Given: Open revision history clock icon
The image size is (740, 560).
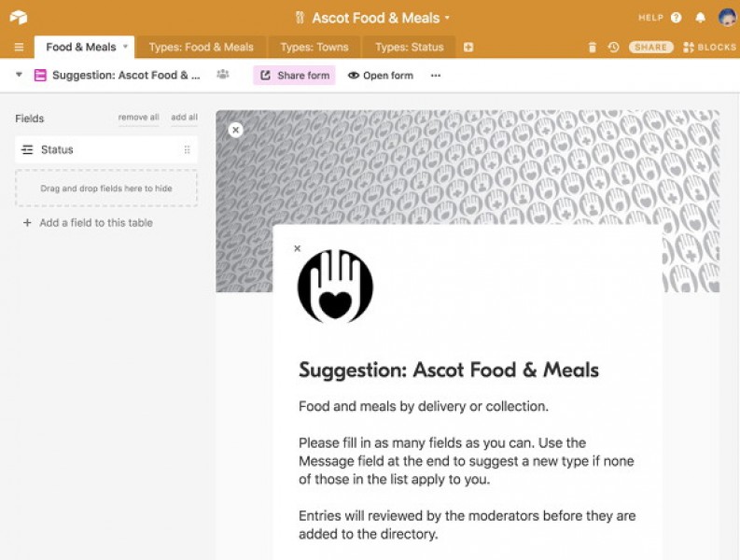Looking at the screenshot, I should click(613, 48).
